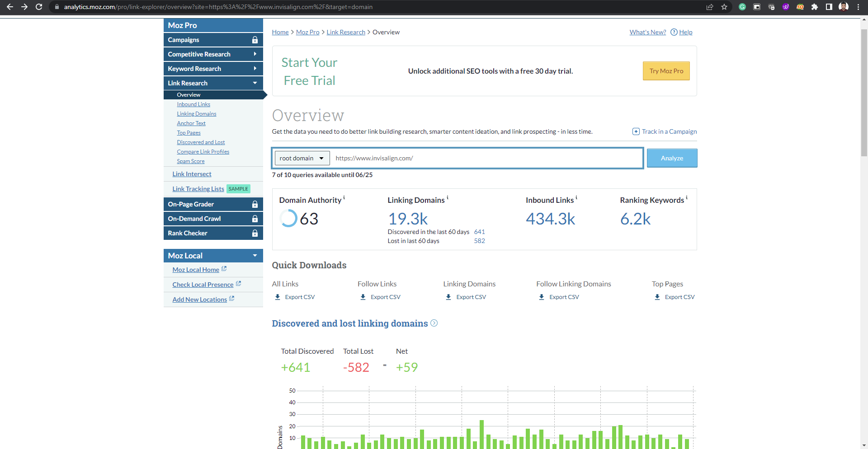This screenshot has width=868, height=449.
Task: Bookmark page with star icon
Action: (724, 7)
